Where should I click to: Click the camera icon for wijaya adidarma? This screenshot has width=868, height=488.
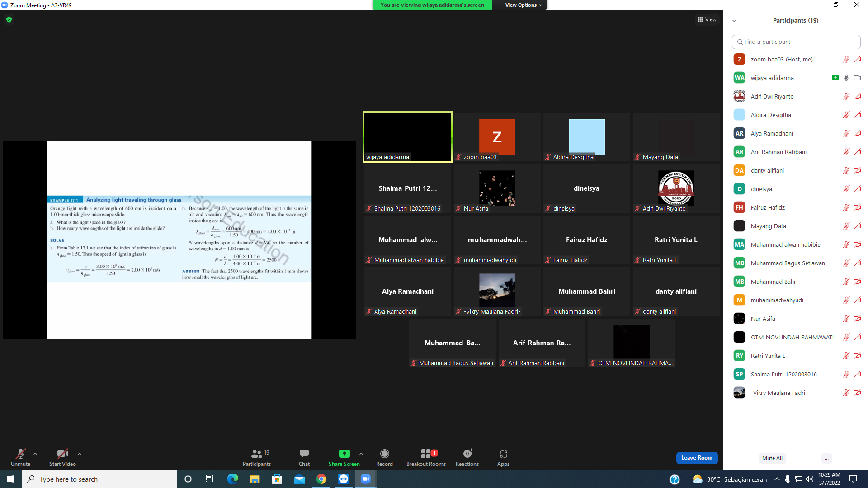(857, 78)
